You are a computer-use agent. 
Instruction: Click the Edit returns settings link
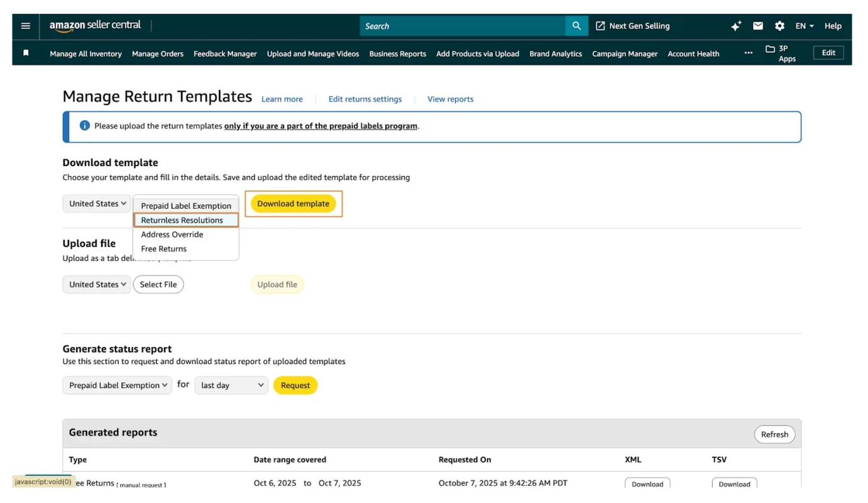click(365, 99)
